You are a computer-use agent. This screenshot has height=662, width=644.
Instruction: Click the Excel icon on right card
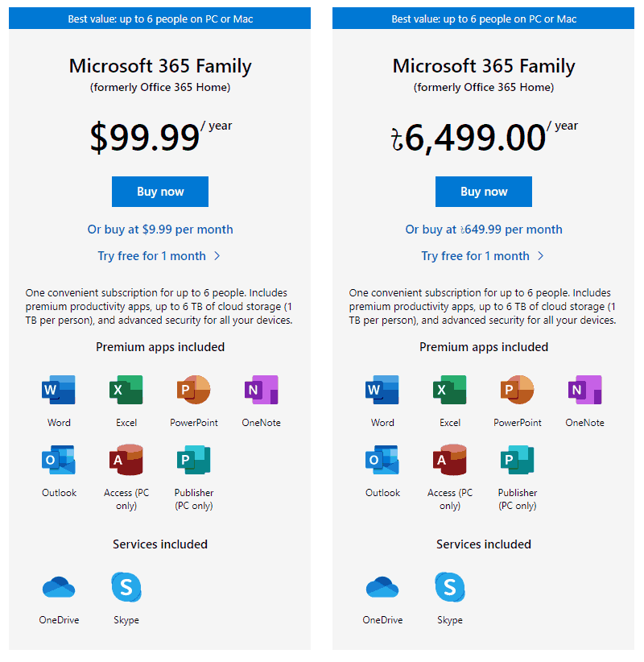tap(449, 389)
